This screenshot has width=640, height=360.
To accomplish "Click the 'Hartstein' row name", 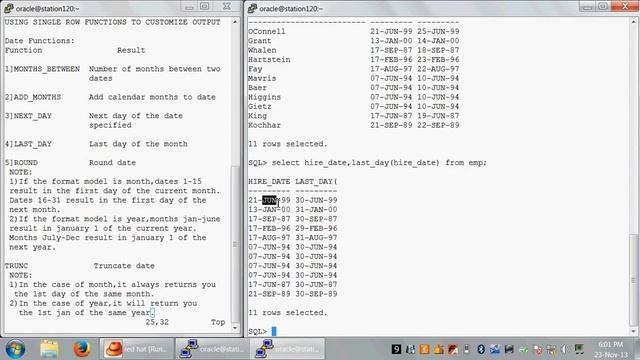I will point(269,60).
